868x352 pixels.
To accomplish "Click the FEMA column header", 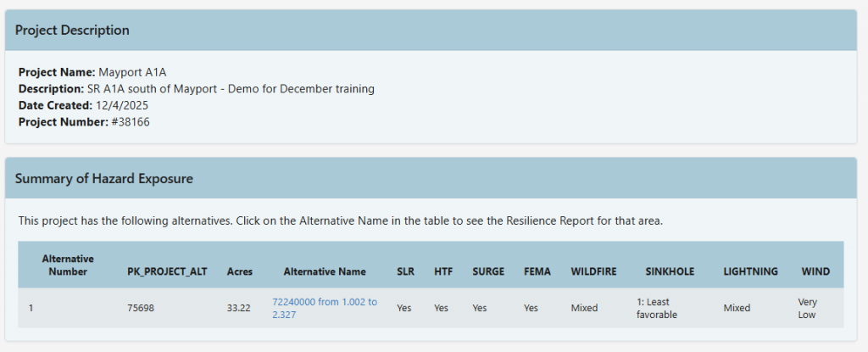I will tap(537, 271).
